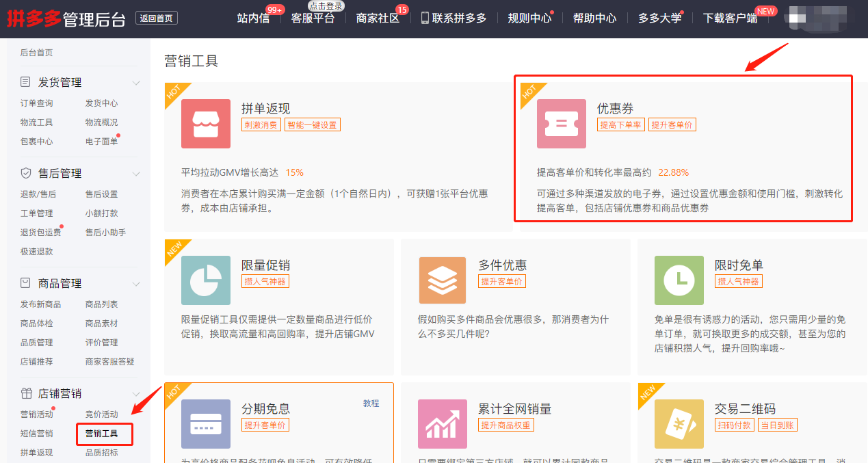868x463 pixels.
Task: Open 商品素材 in sidebar
Action: click(101, 323)
